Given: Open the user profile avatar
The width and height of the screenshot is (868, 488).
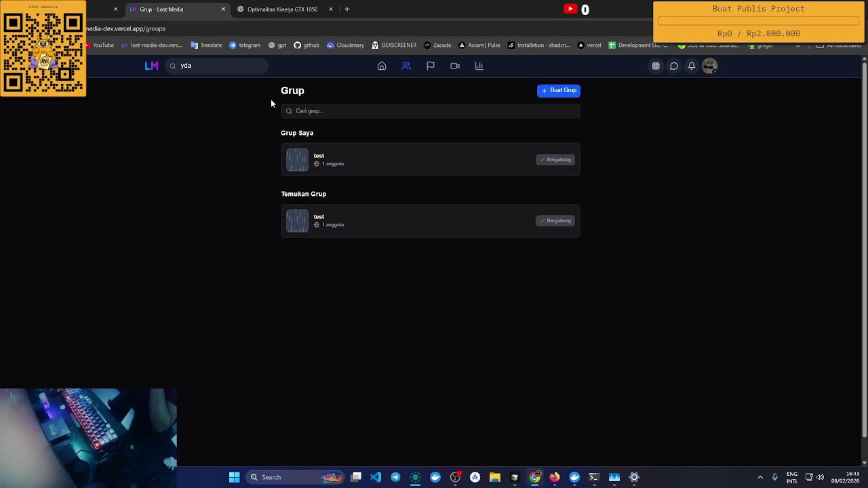Looking at the screenshot, I should (x=709, y=66).
